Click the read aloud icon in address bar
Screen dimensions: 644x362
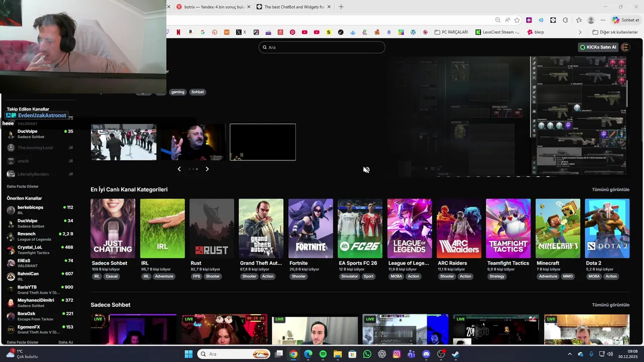point(507,20)
